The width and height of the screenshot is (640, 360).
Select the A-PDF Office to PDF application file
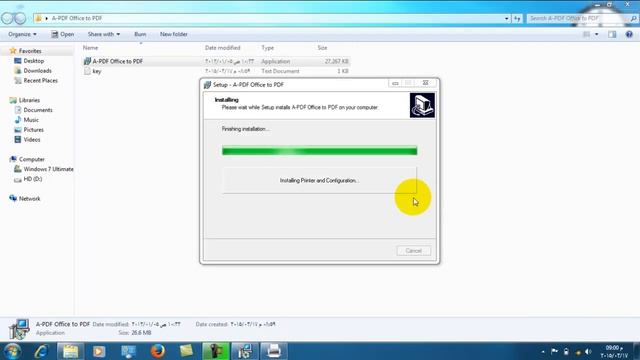pos(216,61)
